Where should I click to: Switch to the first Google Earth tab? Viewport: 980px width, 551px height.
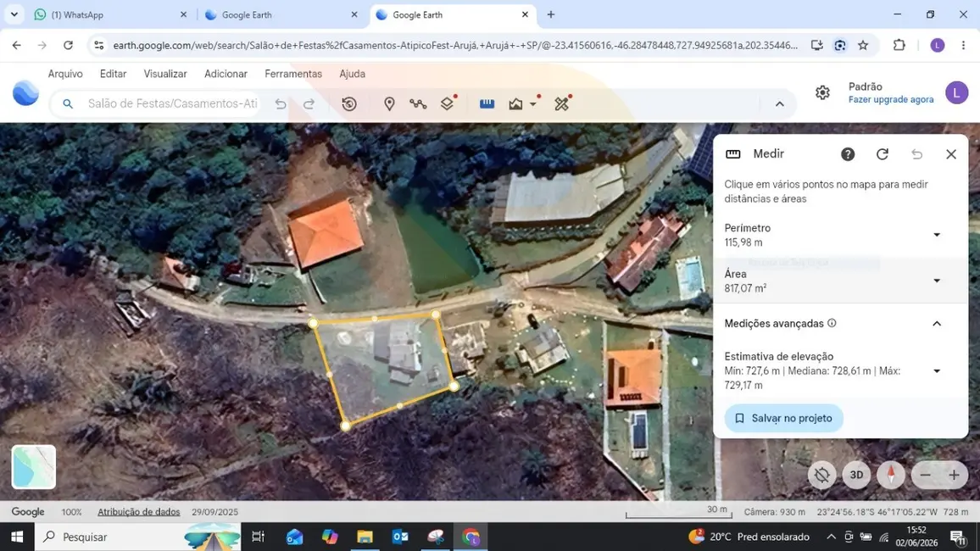(281, 14)
